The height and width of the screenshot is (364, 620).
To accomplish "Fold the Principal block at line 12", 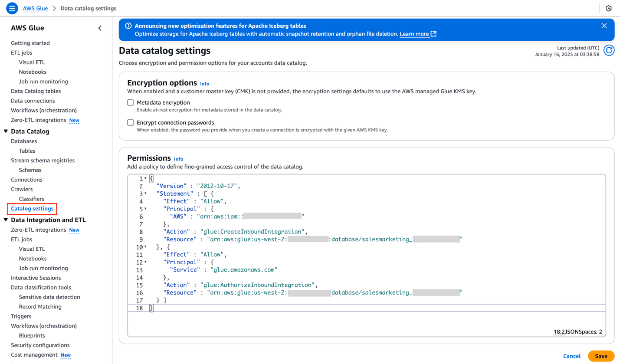I will [145, 262].
